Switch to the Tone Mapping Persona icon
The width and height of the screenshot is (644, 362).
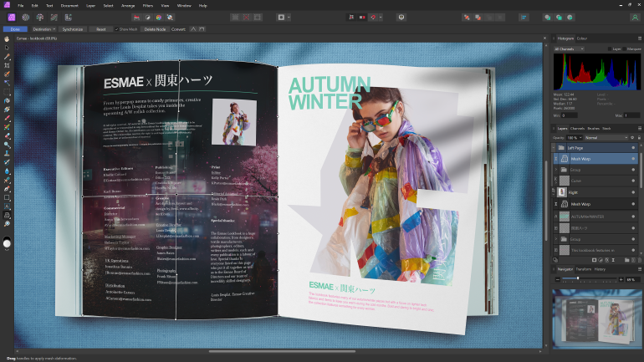pyautogui.click(x=54, y=18)
